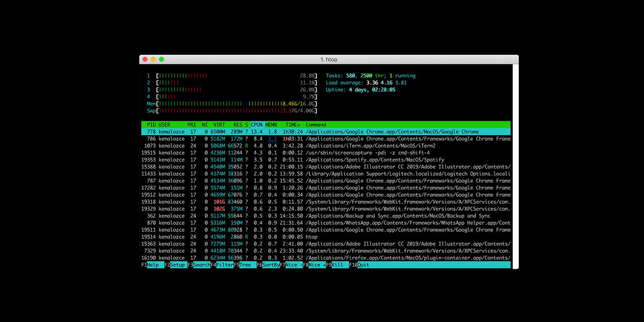Click the PID column header
The image size is (644, 322).
point(151,125)
